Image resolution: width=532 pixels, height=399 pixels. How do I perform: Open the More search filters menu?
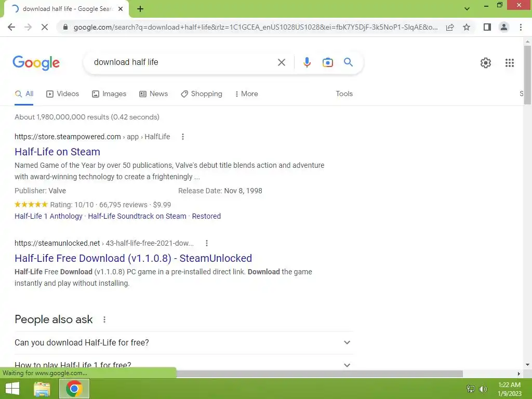(x=246, y=94)
